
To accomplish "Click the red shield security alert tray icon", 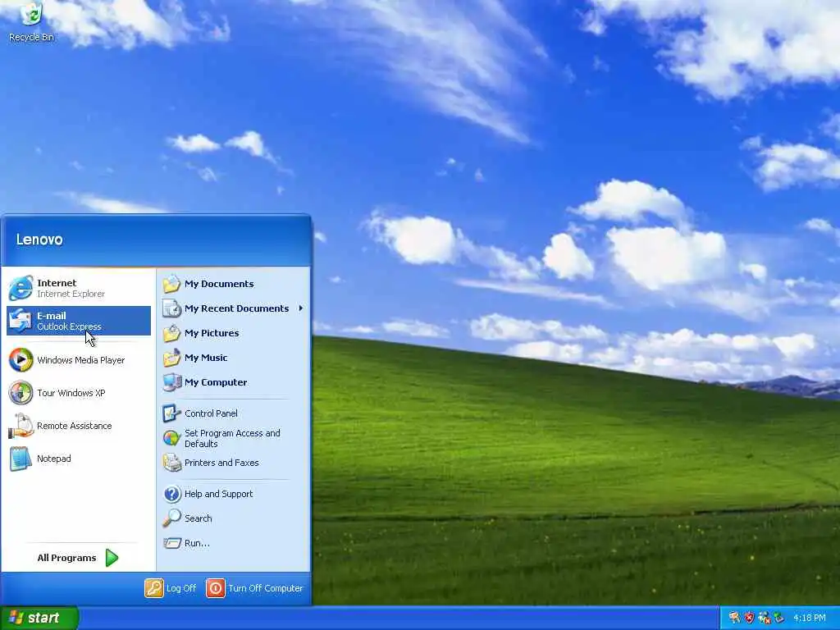I will 749,618.
